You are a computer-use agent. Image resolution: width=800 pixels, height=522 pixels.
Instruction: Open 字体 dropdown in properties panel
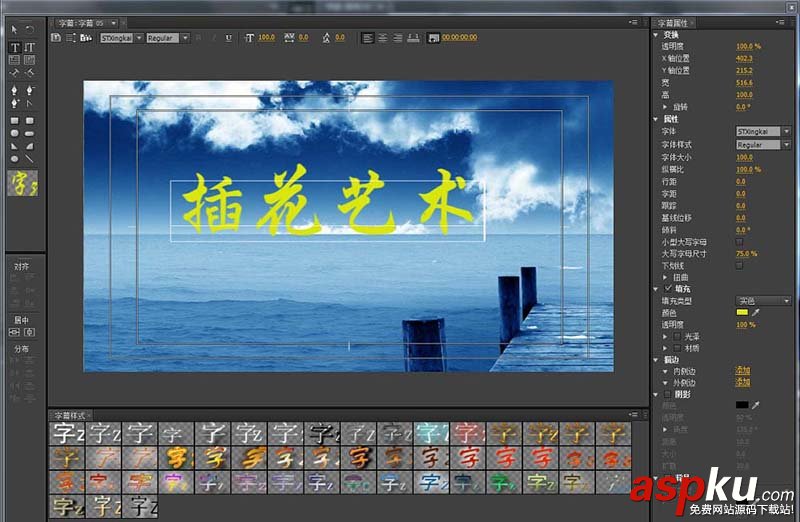coord(763,132)
